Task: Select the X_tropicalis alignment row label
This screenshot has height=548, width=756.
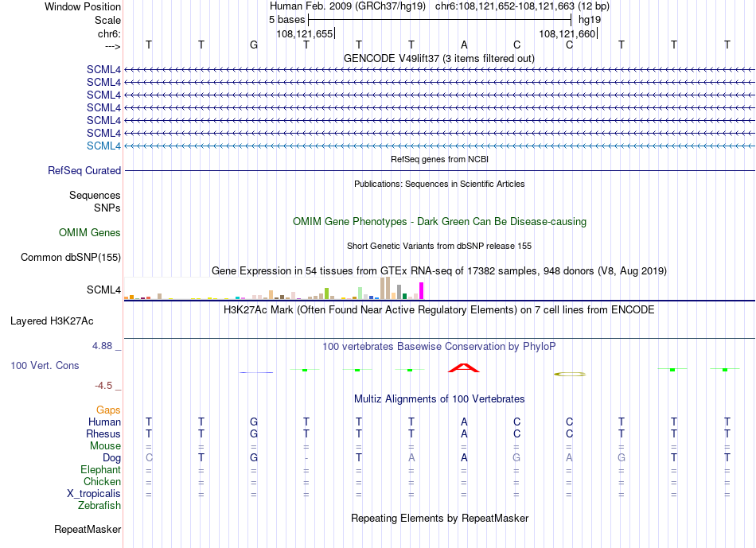Action: pyautogui.click(x=94, y=494)
